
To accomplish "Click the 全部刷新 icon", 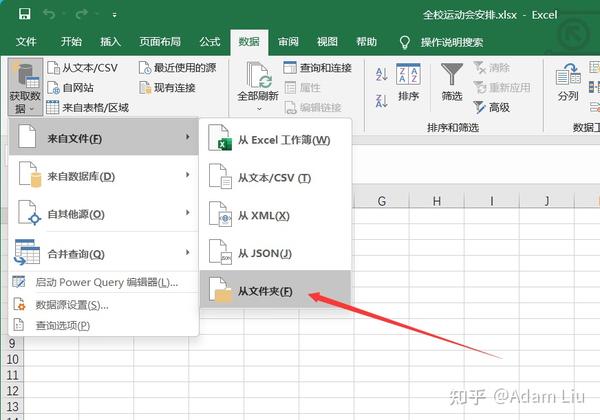I will point(258,76).
